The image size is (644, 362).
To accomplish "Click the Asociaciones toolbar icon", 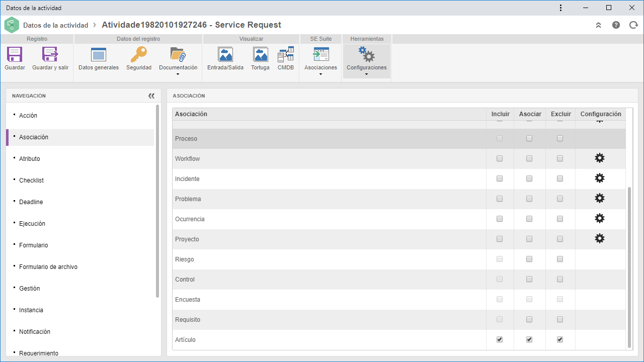I will click(x=320, y=54).
